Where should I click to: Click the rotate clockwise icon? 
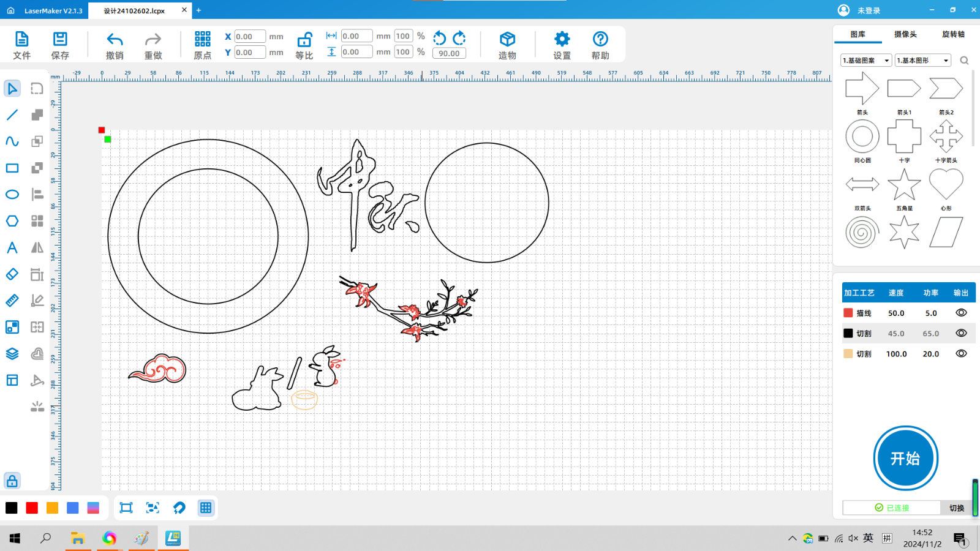[459, 38]
